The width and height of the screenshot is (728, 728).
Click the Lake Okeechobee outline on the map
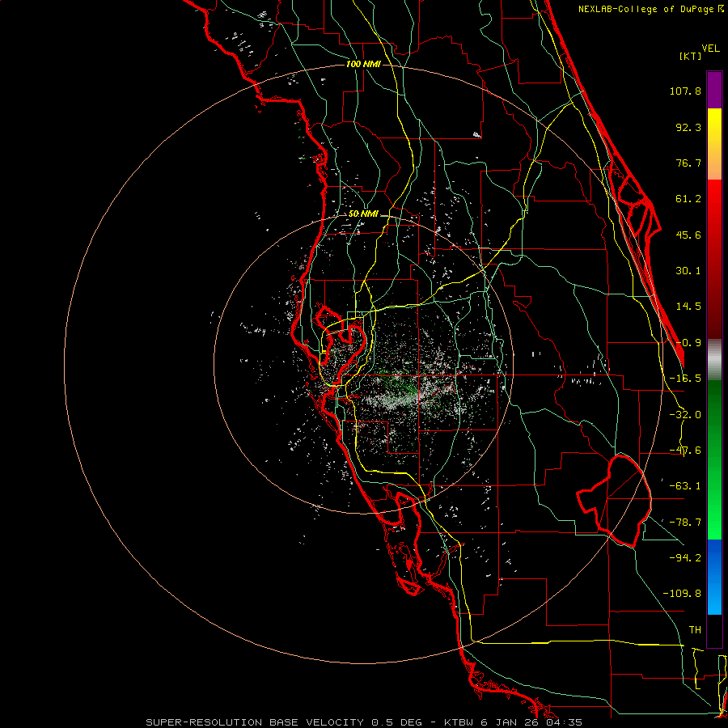click(x=614, y=502)
